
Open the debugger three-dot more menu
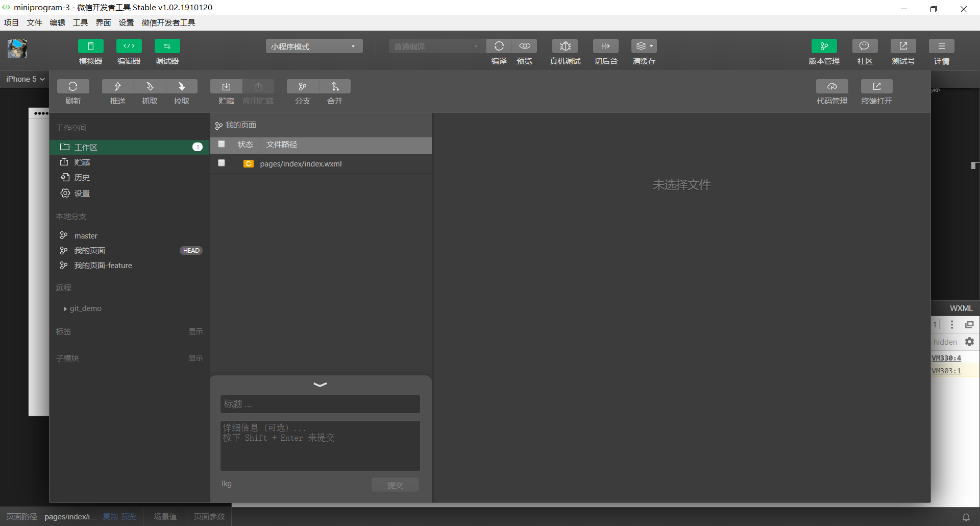coord(952,325)
